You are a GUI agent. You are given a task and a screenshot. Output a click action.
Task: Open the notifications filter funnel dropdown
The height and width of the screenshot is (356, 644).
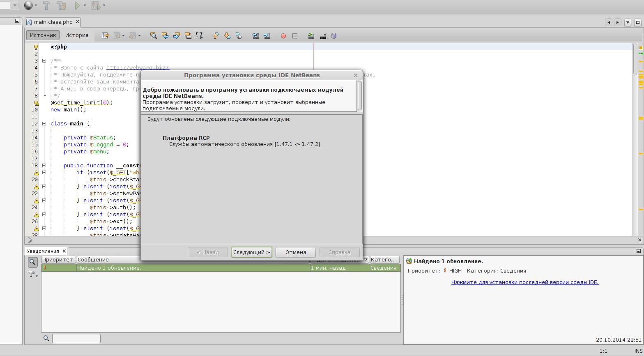point(32,274)
